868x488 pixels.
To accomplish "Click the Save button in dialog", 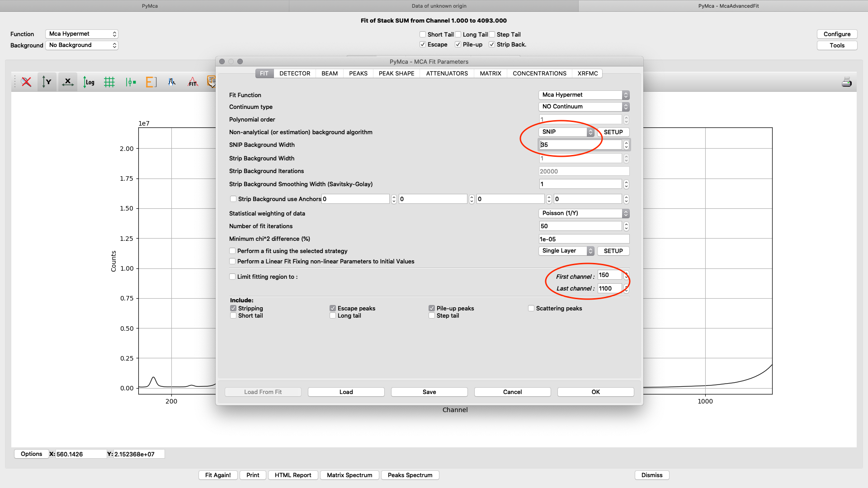I will (x=429, y=392).
